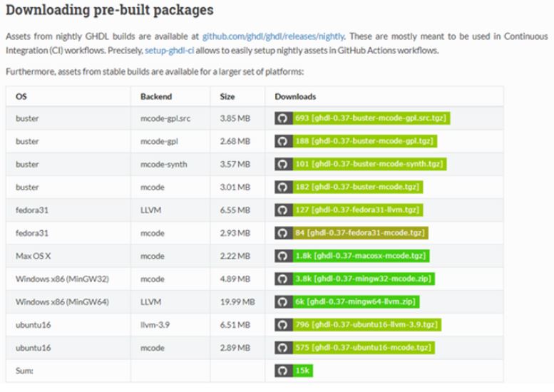Click the 15k total downloads badge
This screenshot has width=554, height=392.
pos(302,371)
